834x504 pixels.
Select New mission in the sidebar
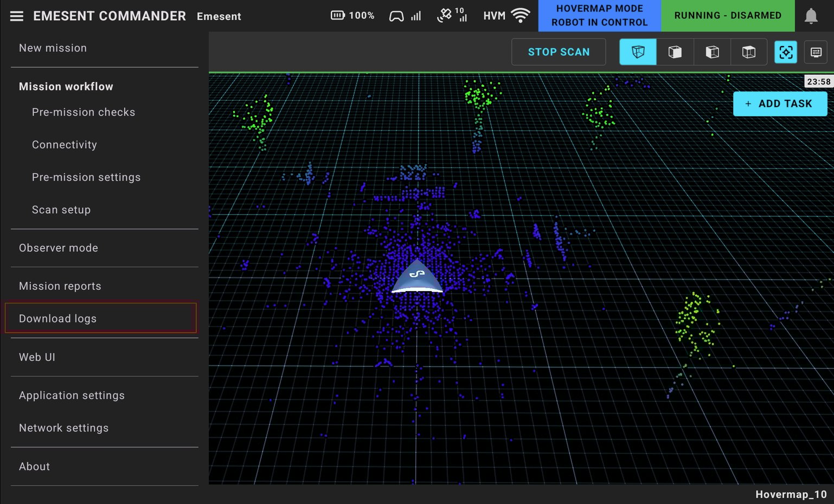coord(53,48)
